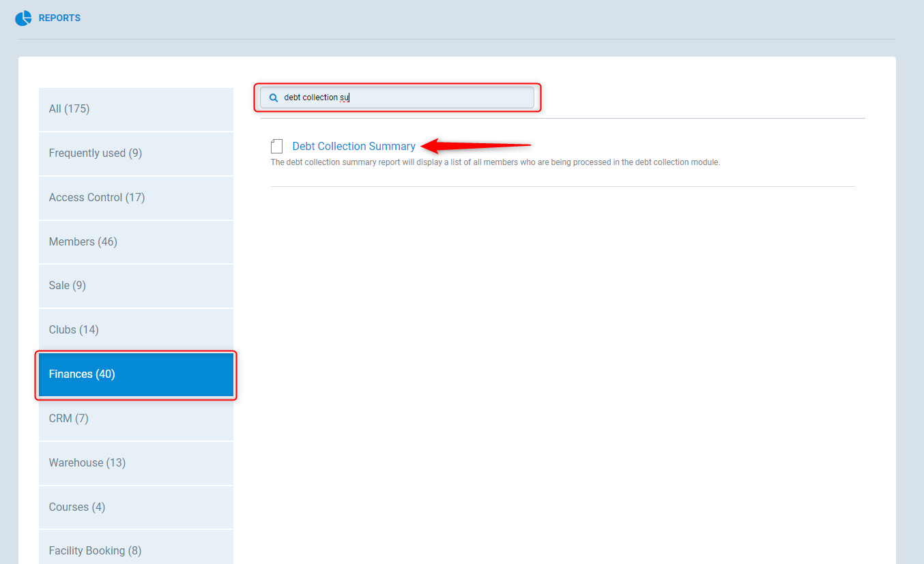Show the Members (46) reports
The width and height of the screenshot is (924, 564).
136,242
